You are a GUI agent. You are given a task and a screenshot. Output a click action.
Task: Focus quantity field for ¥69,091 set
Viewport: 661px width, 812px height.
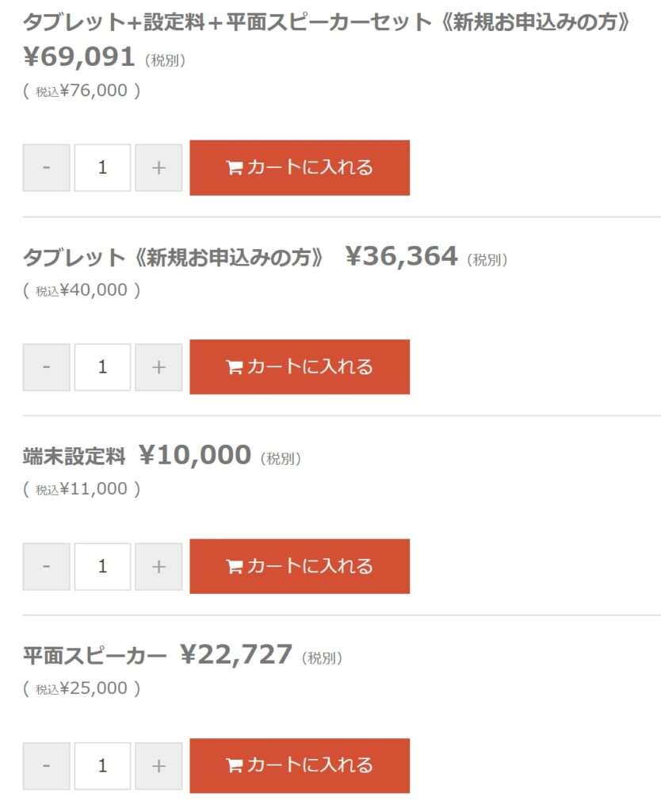102,167
